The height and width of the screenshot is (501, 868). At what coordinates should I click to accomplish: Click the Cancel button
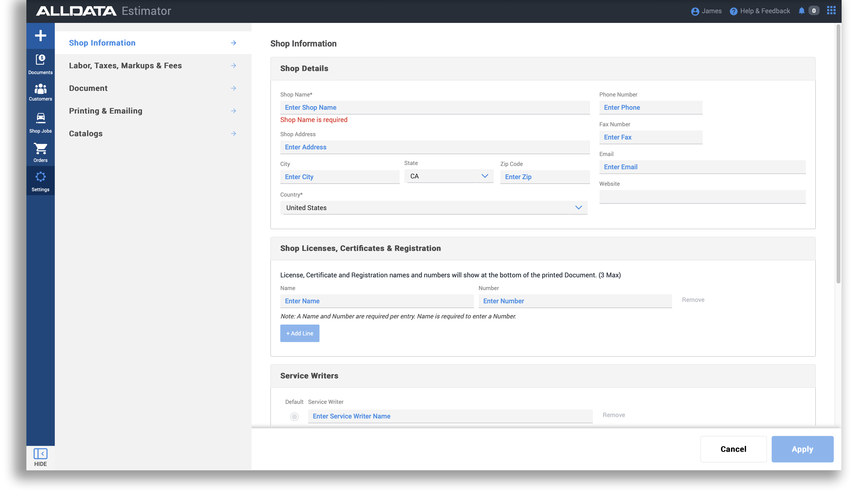[x=733, y=449]
